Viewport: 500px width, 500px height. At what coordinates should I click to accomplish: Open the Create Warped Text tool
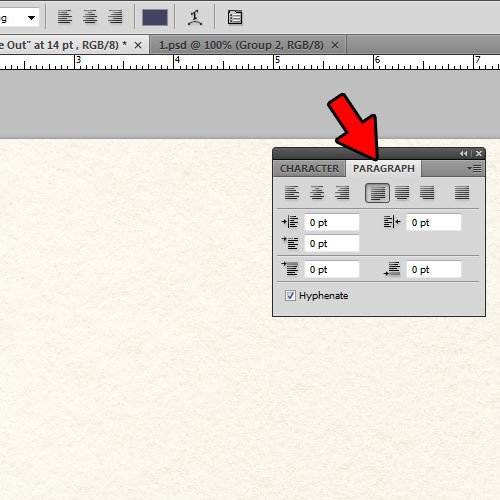195,17
